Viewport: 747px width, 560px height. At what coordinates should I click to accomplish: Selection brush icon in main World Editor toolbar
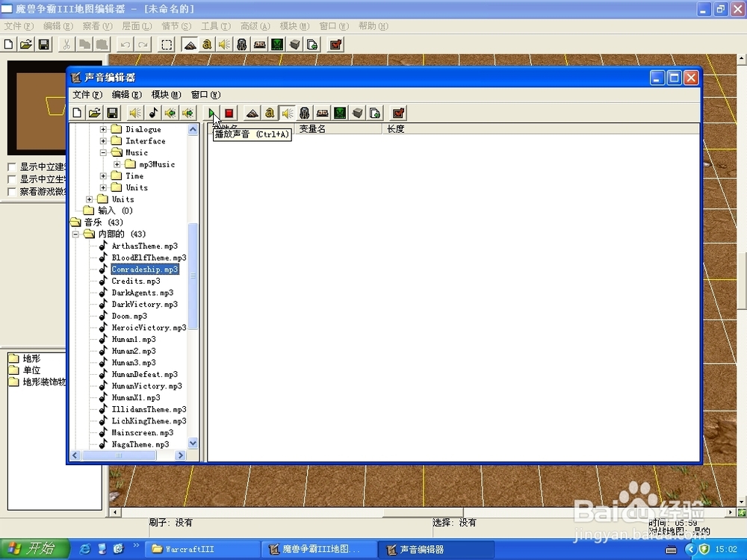coord(167,45)
